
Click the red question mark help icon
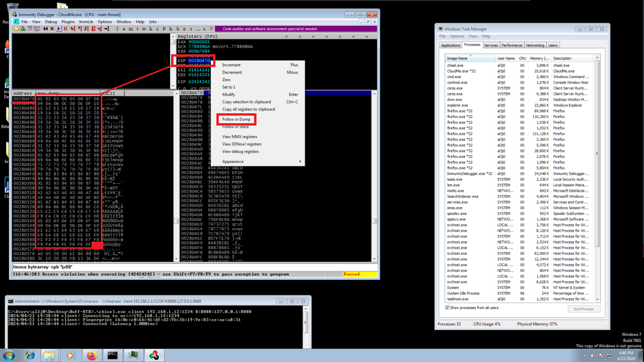tap(211, 29)
